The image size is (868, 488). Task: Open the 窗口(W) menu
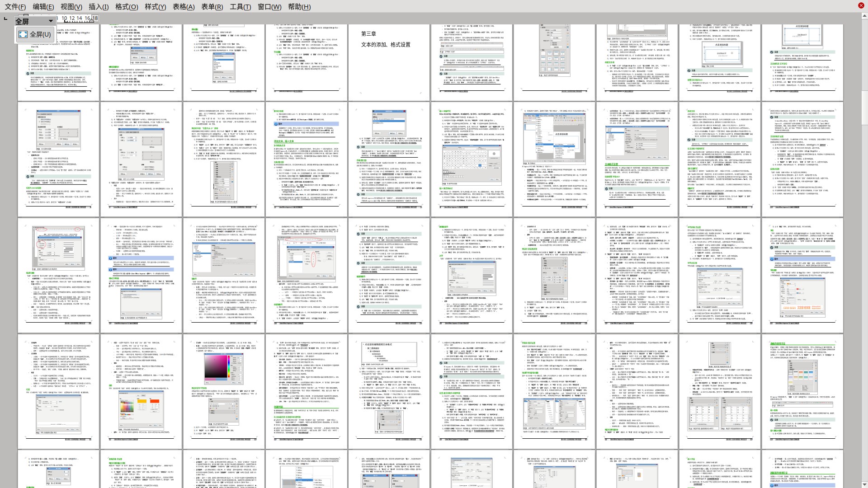point(269,7)
